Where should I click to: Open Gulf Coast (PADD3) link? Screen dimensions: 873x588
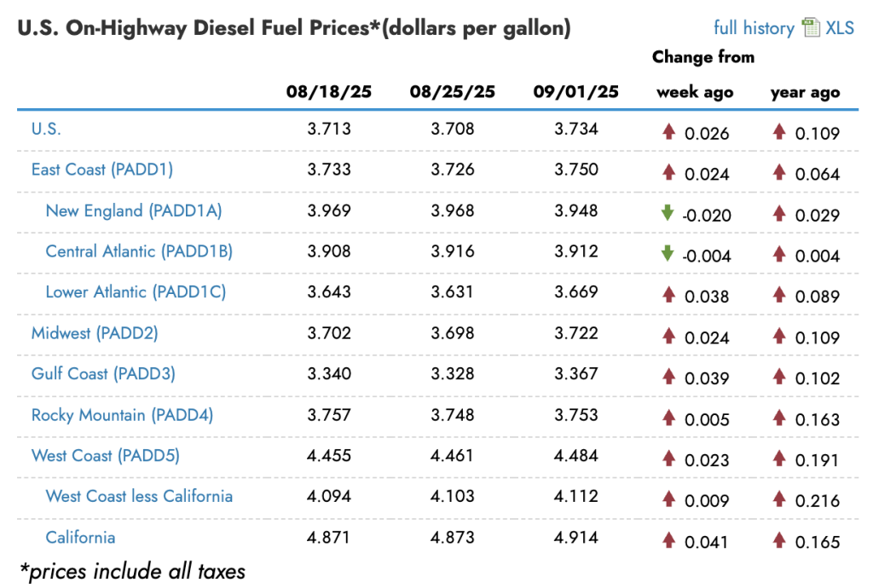[105, 374]
